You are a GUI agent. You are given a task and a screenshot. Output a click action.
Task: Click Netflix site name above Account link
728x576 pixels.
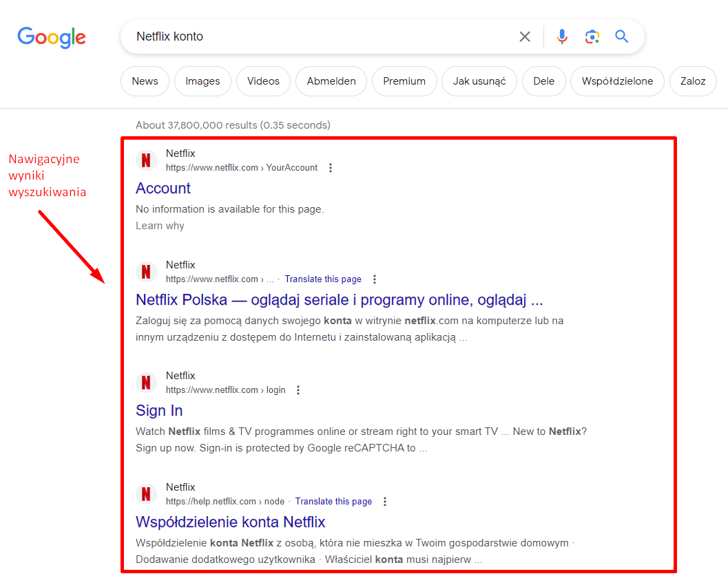(x=180, y=153)
